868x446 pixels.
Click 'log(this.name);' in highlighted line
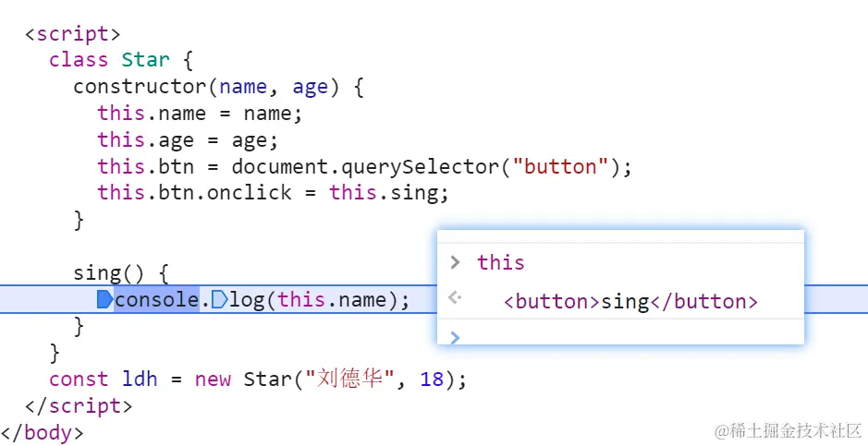click(x=320, y=299)
